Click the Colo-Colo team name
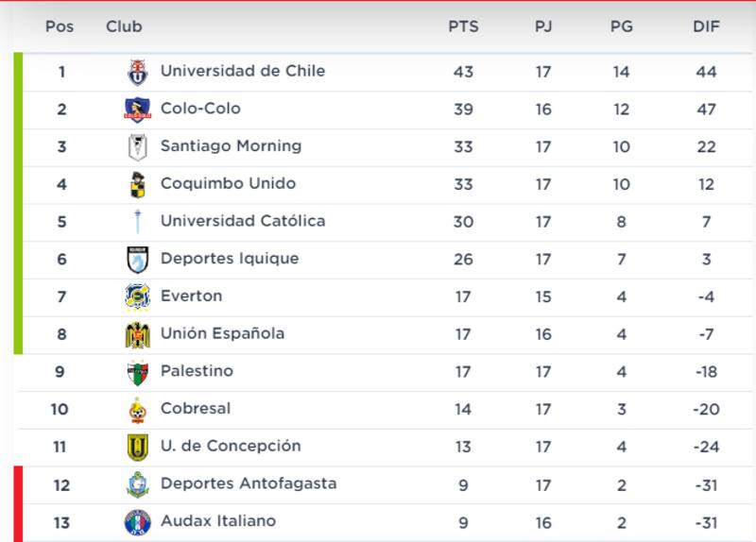Screen dimensions: 756x542 click(x=200, y=109)
